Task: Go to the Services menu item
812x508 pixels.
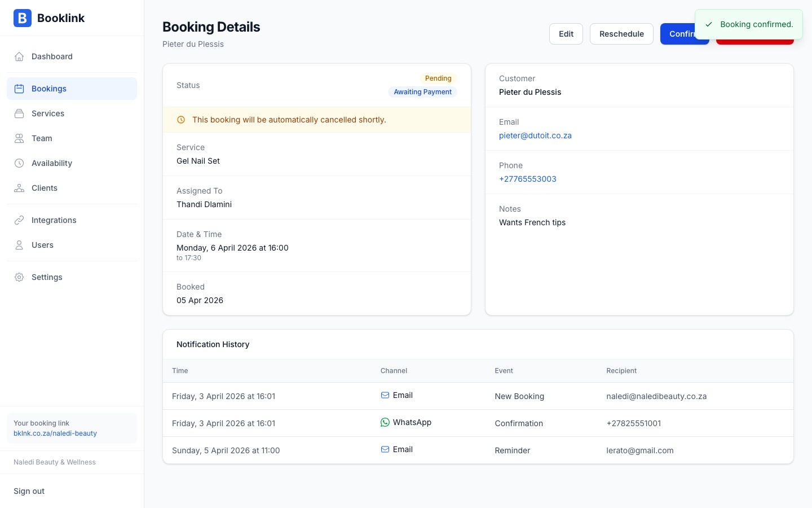Action: [x=48, y=113]
